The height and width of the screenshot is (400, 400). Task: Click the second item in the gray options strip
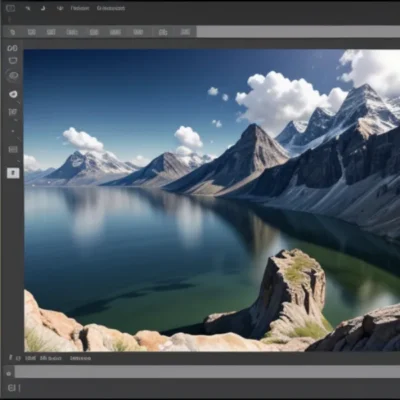click(x=32, y=32)
